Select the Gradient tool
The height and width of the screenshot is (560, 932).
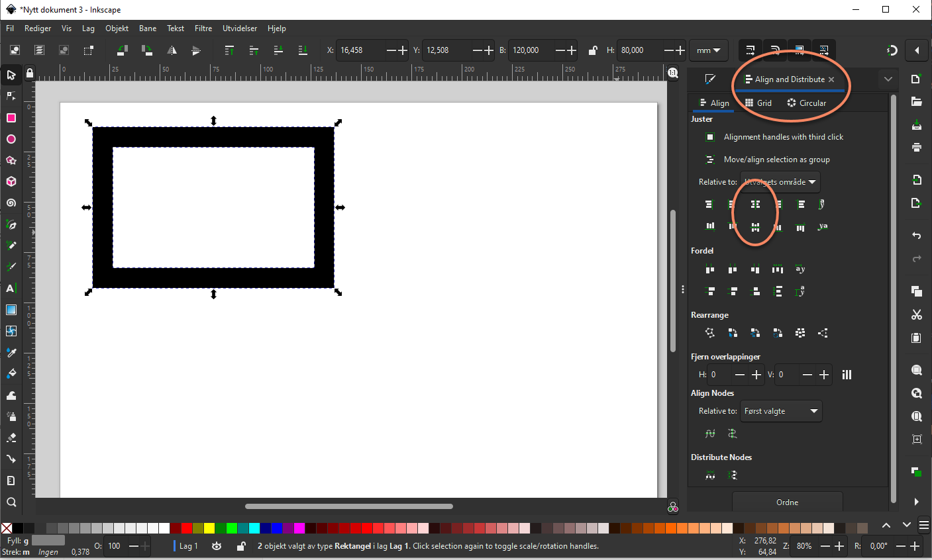coord(11,310)
